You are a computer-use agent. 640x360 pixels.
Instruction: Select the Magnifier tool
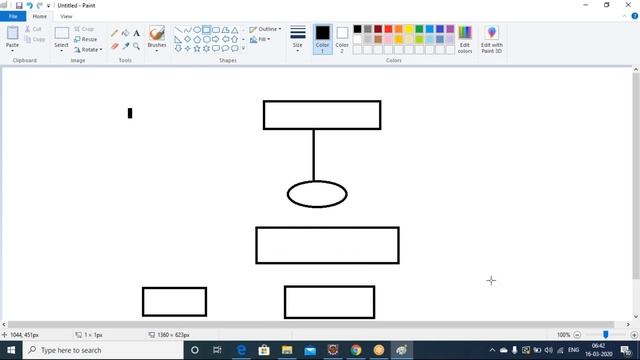coord(136,46)
